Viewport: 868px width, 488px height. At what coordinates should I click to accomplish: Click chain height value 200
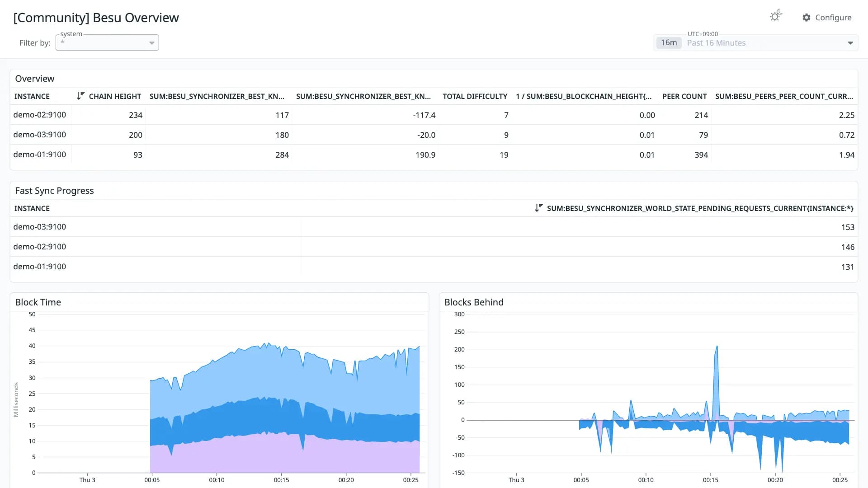pos(136,135)
